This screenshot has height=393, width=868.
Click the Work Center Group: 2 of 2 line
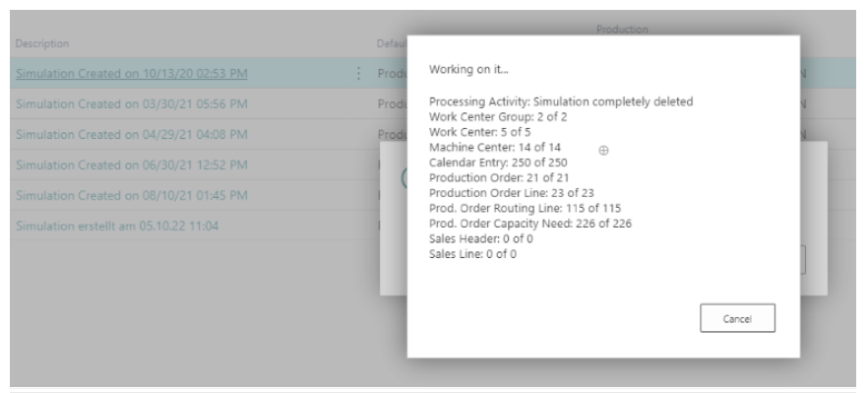click(x=498, y=117)
